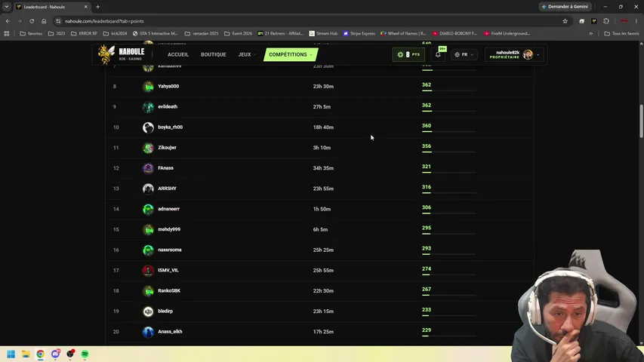Click the time value 34h 35m
644x362 pixels.
click(323, 168)
